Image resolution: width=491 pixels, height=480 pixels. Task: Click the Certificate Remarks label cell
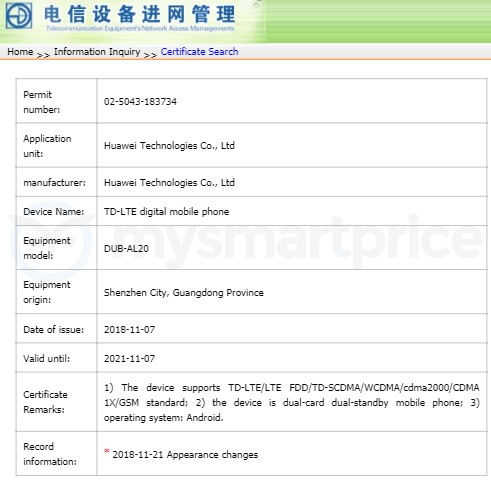point(56,402)
